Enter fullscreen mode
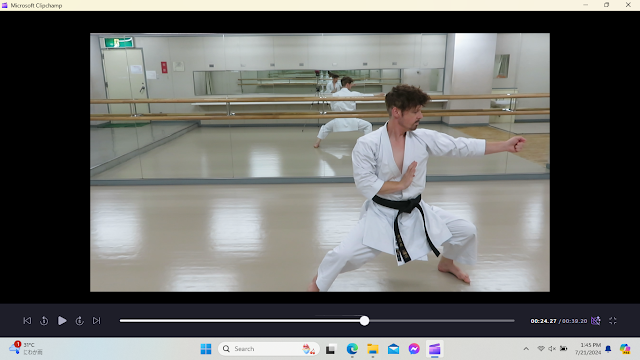The height and width of the screenshot is (360, 640). click(613, 321)
